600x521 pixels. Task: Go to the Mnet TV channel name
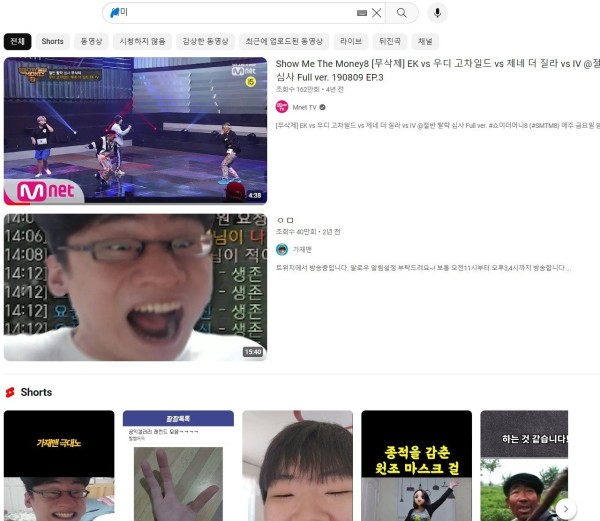tap(305, 107)
